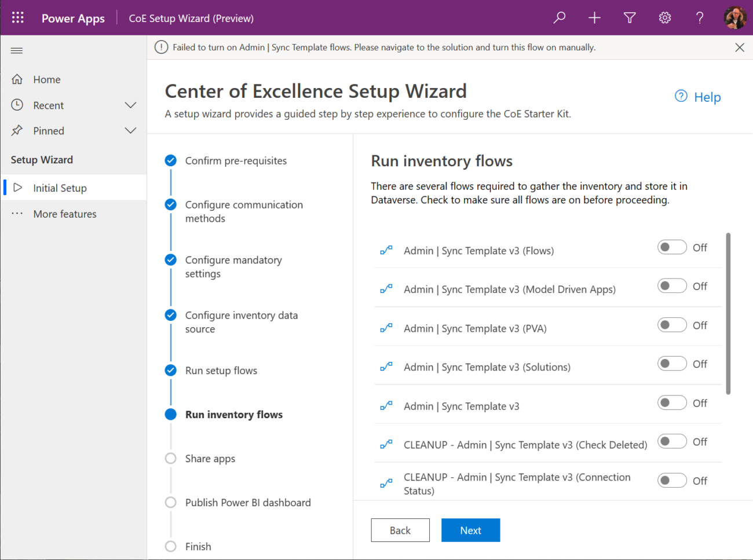Select Initial Setup under Setup Wizard
The height and width of the screenshot is (560, 753).
[59, 187]
